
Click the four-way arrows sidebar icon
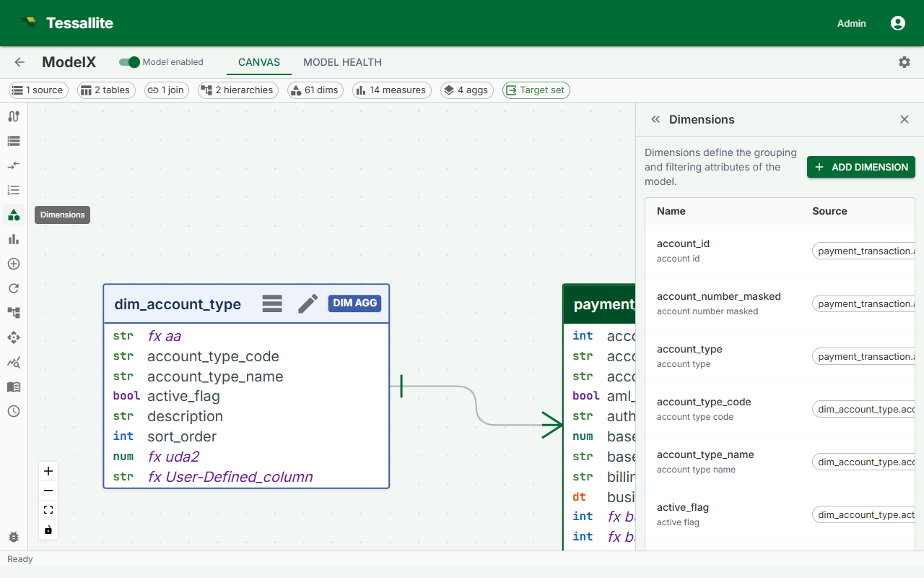(x=14, y=337)
